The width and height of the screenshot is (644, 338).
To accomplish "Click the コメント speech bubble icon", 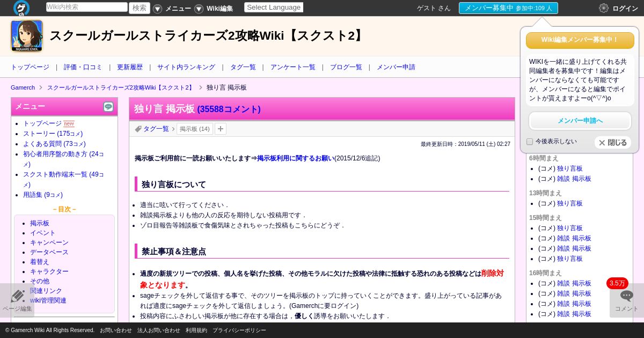I will [x=627, y=296].
